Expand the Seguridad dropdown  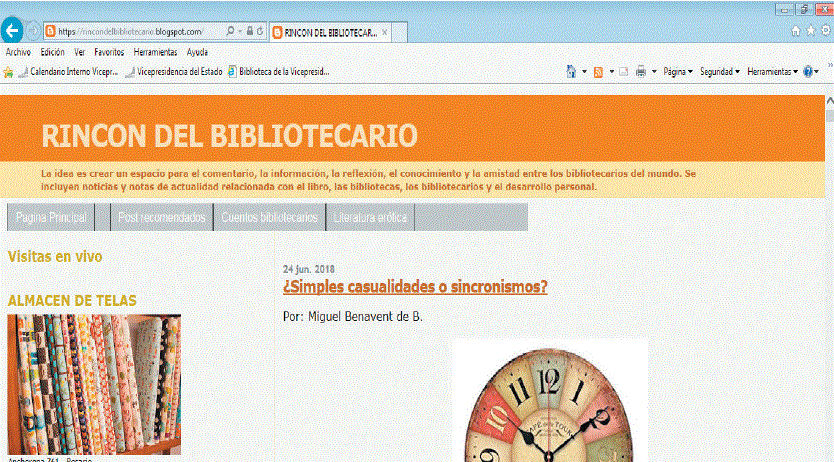tap(720, 72)
